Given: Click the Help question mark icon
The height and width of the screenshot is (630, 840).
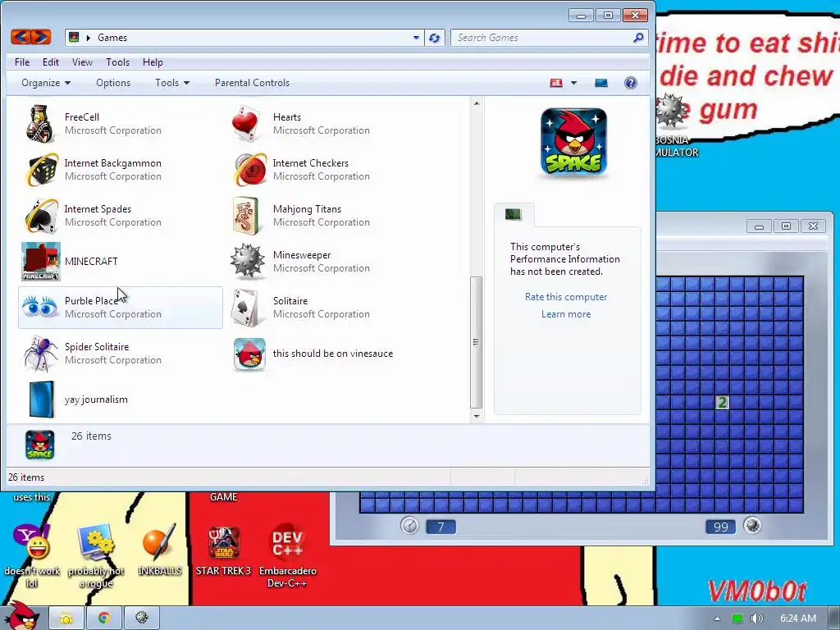Looking at the screenshot, I should (631, 83).
